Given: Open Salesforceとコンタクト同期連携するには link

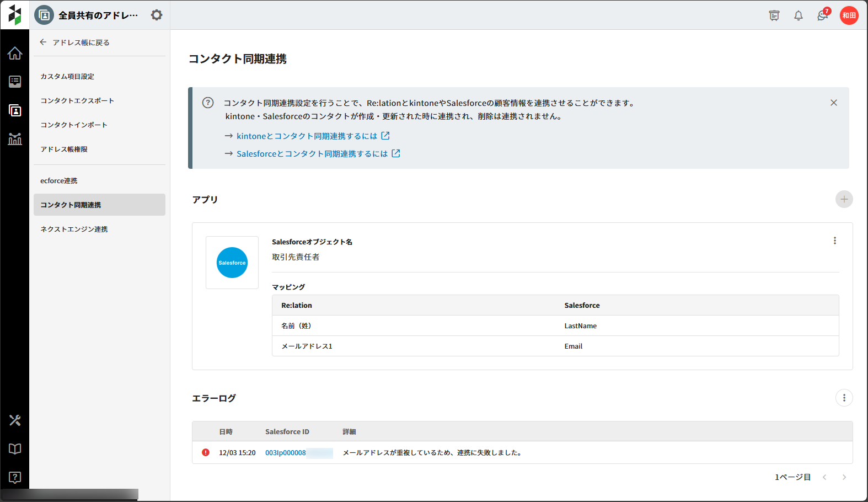Looking at the screenshot, I should click(312, 154).
